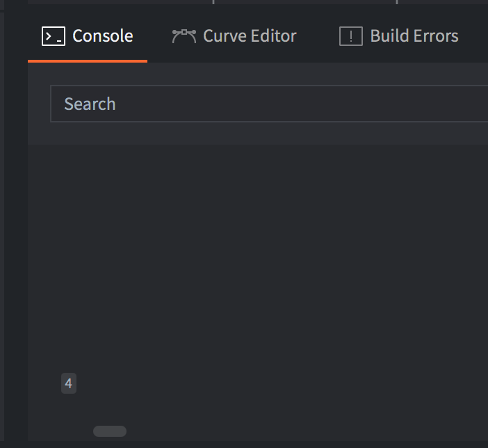Select the "Build Errors" label text

coord(414,36)
